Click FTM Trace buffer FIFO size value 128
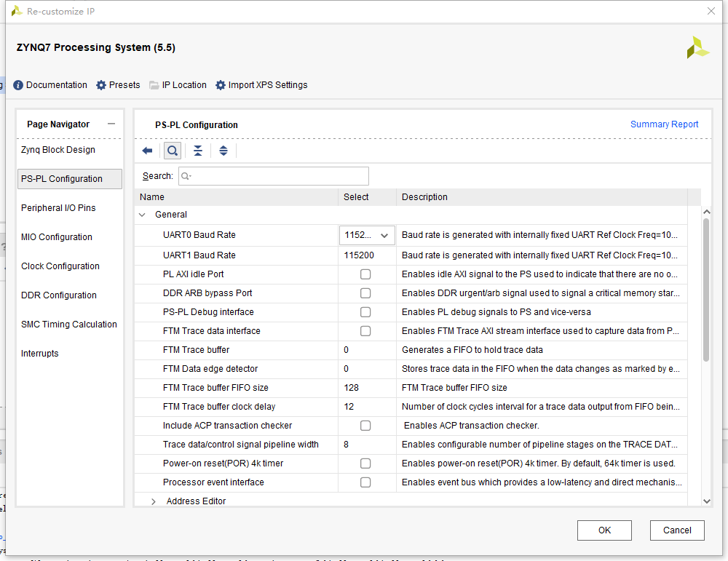 (x=352, y=388)
